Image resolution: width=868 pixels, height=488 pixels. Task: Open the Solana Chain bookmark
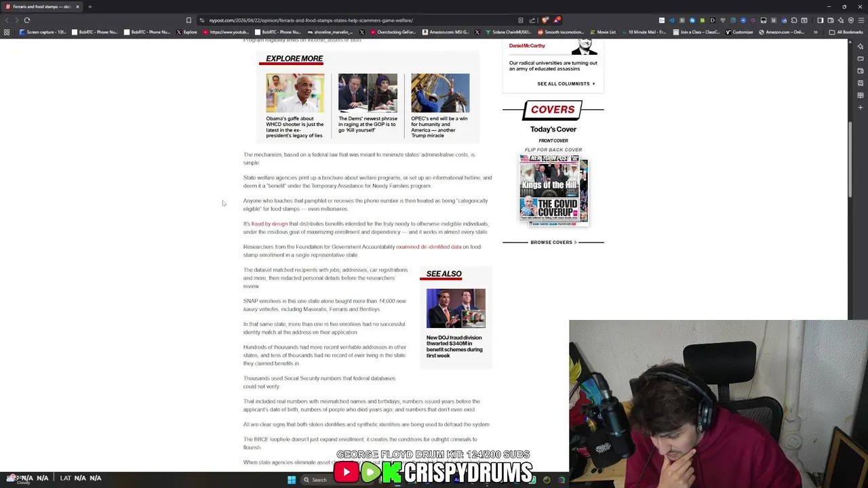(x=508, y=32)
